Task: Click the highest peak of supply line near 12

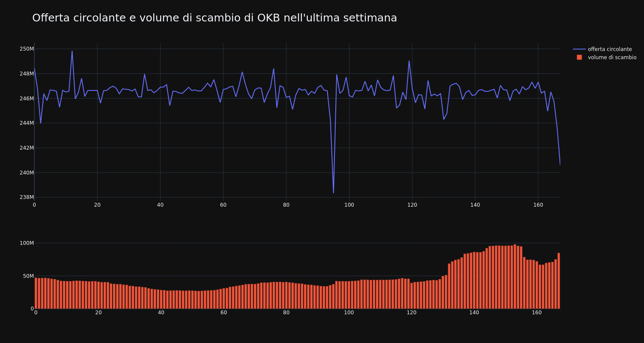Action: coord(72,51)
